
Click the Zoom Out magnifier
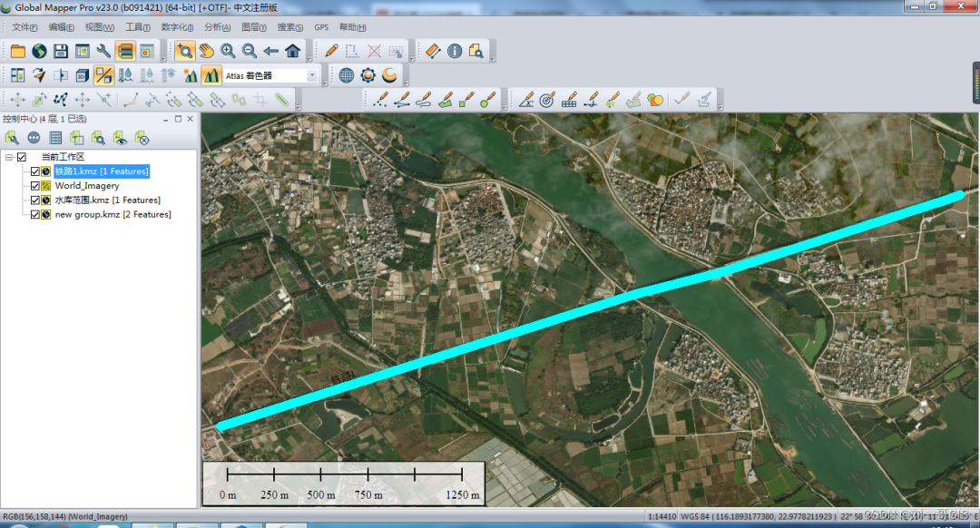coord(249,51)
